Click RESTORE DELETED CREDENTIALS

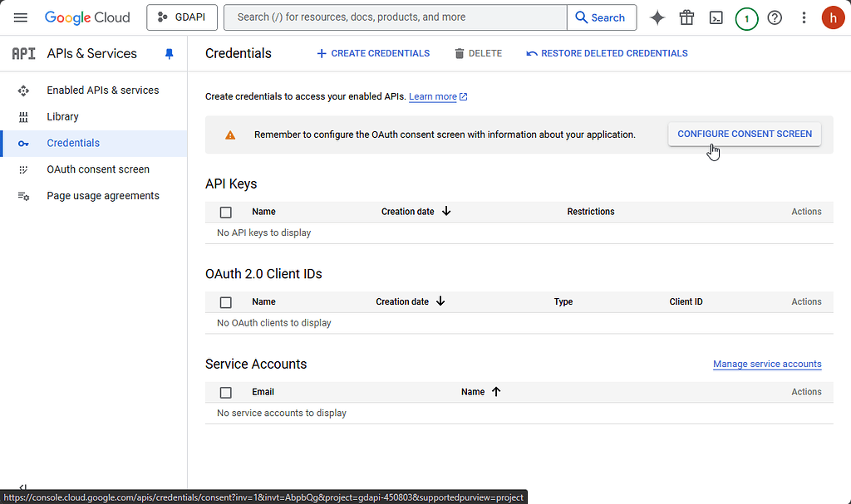tap(607, 54)
